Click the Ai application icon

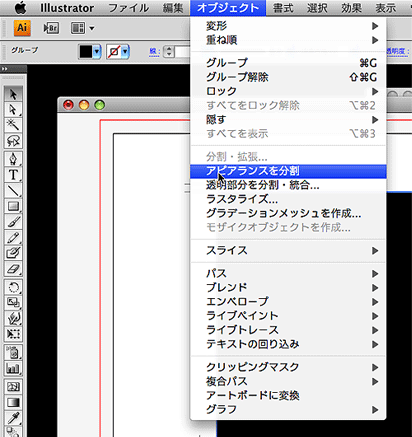pyautogui.click(x=22, y=28)
